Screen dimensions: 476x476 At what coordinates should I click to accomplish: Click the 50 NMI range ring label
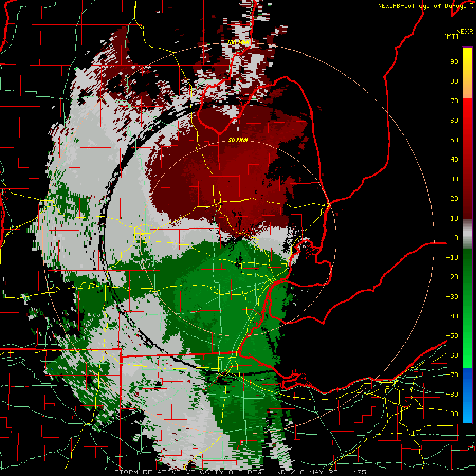(x=238, y=140)
